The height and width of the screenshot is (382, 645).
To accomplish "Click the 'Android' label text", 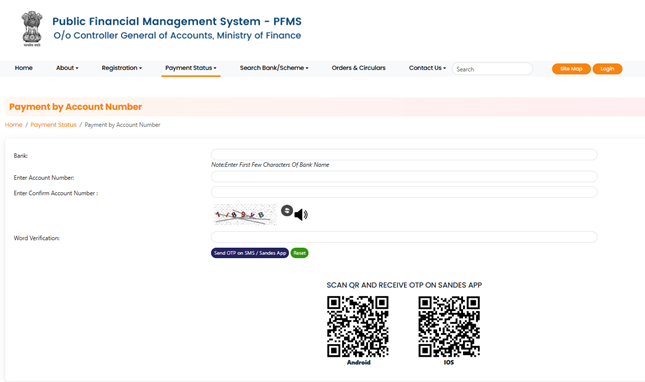I will pyautogui.click(x=359, y=362).
